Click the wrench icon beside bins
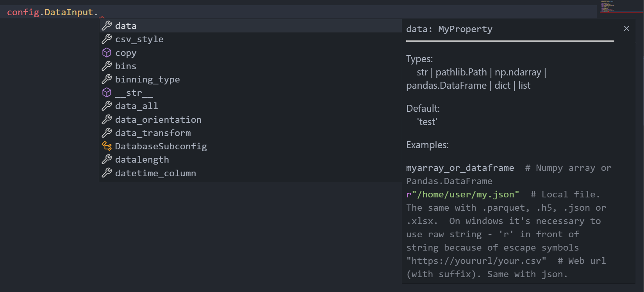The width and height of the screenshot is (644, 292). (x=107, y=66)
